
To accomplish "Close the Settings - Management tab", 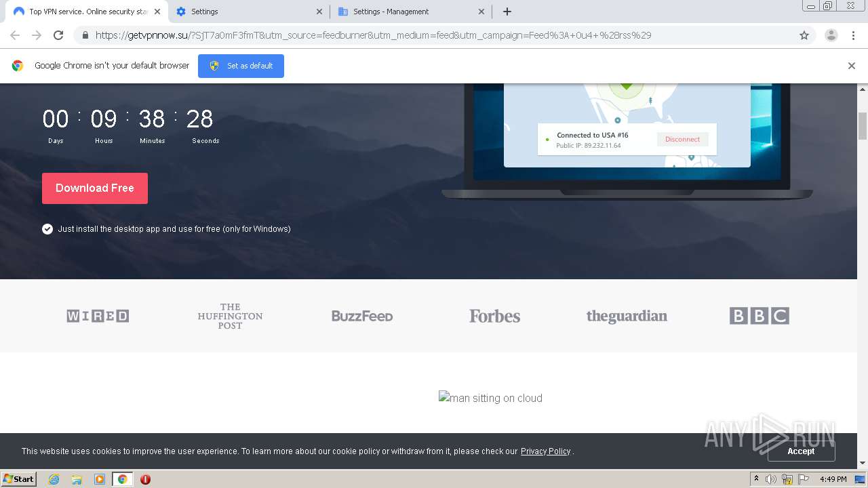I will (x=481, y=12).
